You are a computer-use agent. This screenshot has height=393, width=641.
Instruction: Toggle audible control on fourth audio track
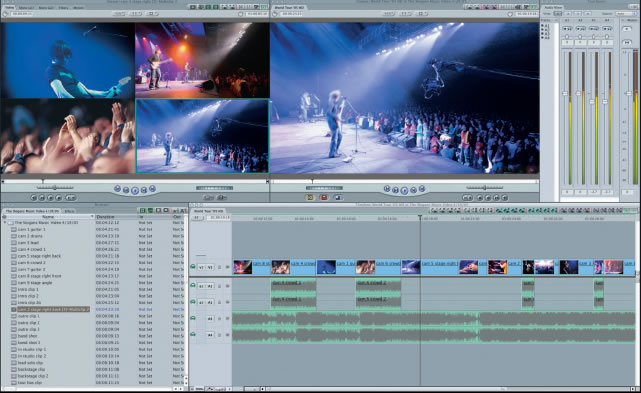pos(193,335)
